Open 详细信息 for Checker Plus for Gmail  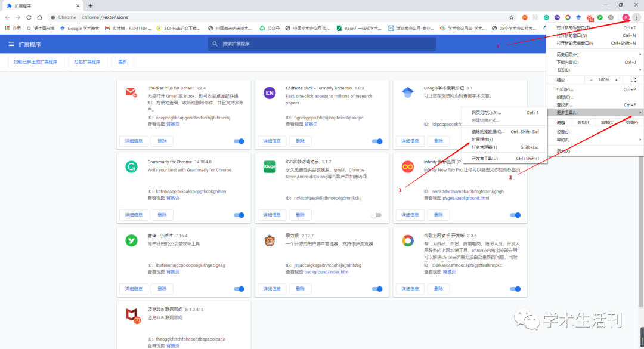tap(134, 141)
